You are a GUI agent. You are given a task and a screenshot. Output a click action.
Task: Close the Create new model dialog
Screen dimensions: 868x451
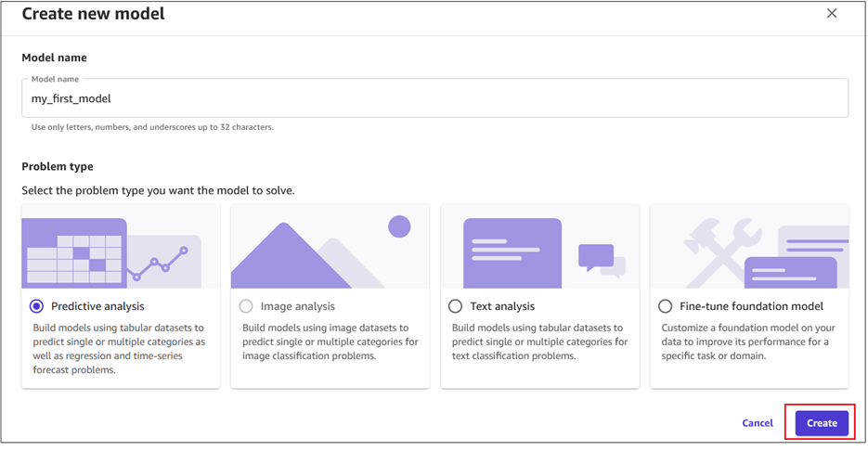tap(832, 13)
